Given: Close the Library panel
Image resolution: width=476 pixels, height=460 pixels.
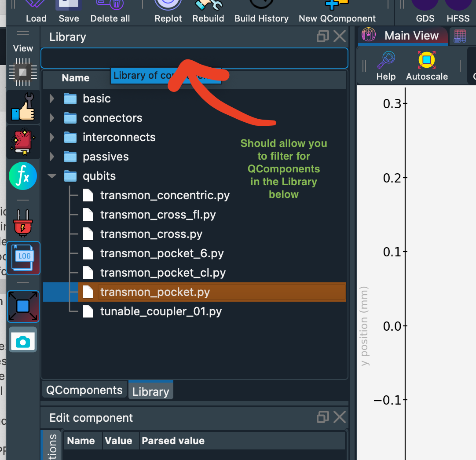Looking at the screenshot, I should (340, 36).
